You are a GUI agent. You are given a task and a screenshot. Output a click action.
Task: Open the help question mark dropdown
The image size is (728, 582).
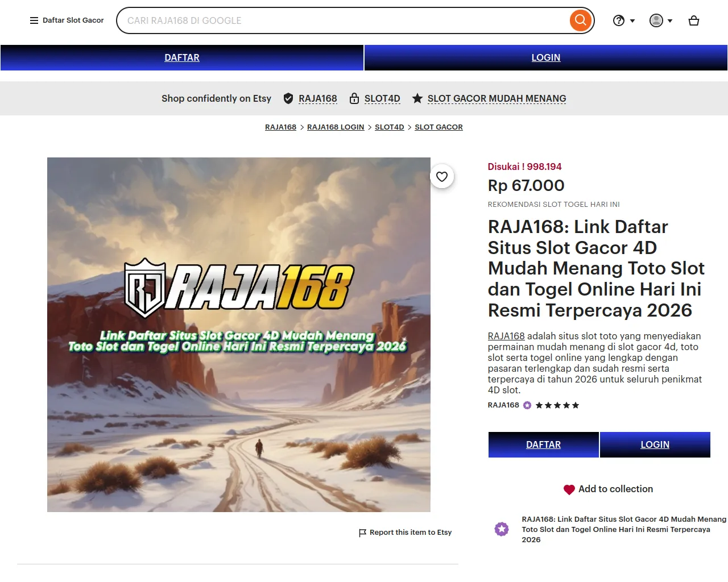(624, 20)
